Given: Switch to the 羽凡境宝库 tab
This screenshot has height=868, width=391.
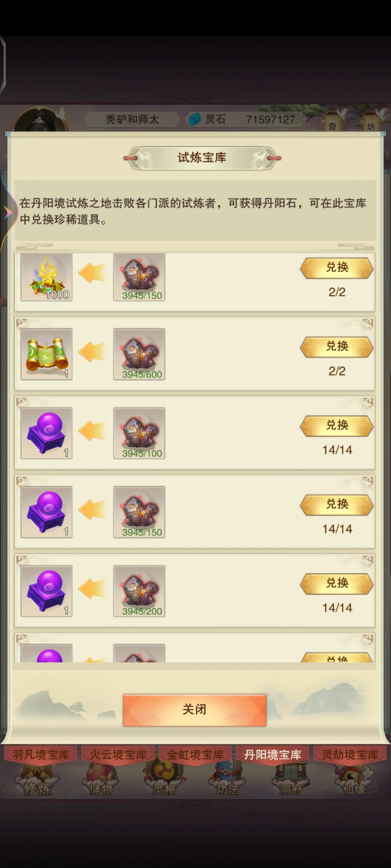Looking at the screenshot, I should 41,755.
